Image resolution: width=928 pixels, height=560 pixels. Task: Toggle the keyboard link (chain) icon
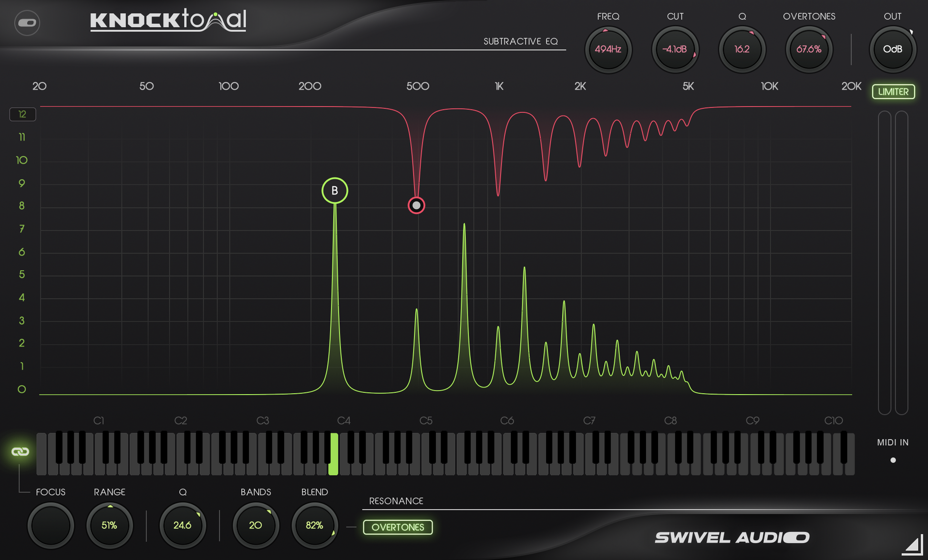point(20,451)
